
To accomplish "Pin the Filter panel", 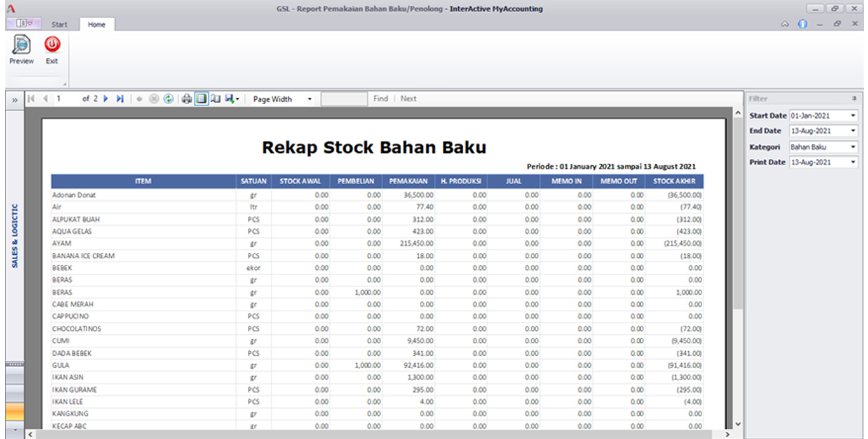I will pyautogui.click(x=853, y=98).
